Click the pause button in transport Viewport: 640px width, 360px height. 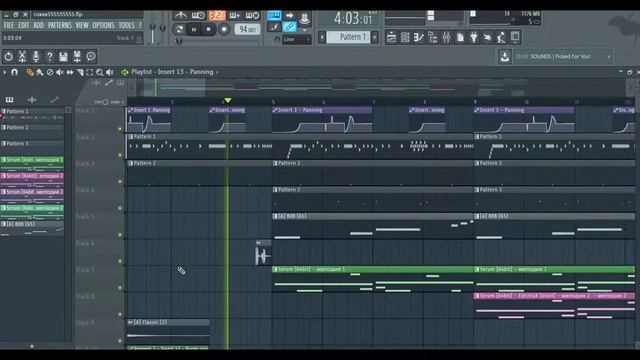pos(194,29)
